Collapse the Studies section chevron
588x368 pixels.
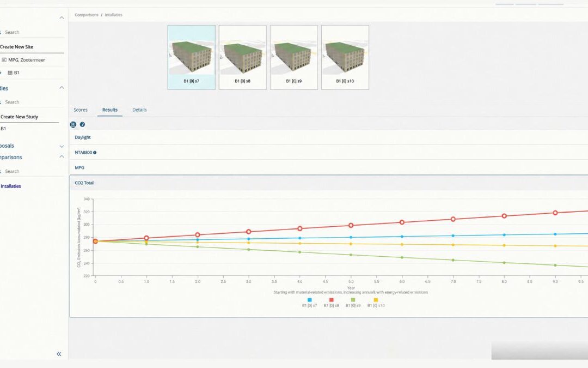(x=62, y=87)
